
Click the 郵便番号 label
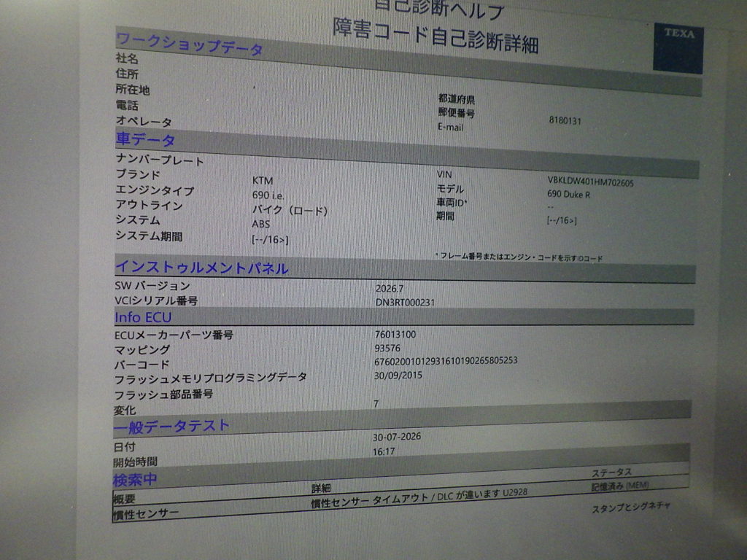coord(457,113)
